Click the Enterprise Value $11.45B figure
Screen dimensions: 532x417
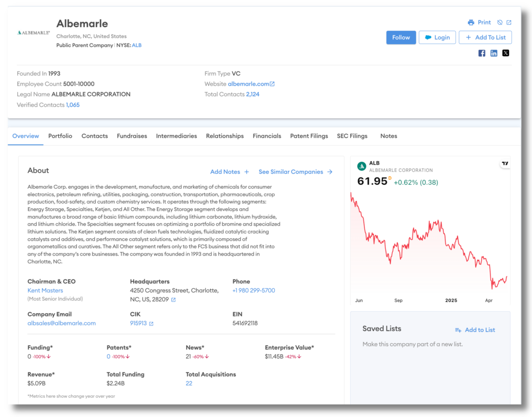tap(274, 357)
